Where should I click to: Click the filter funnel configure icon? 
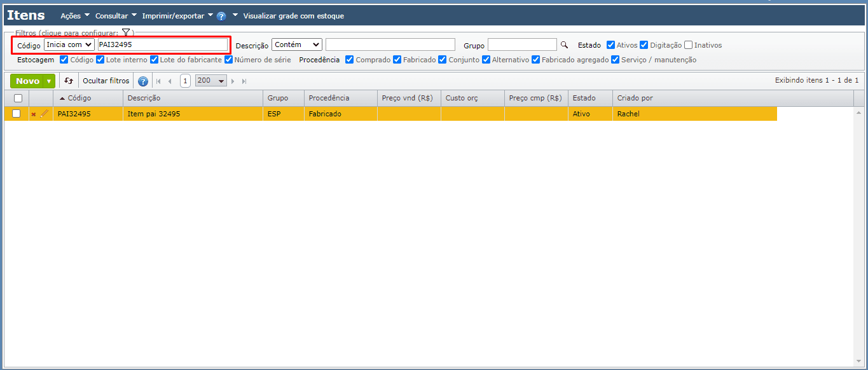coord(126,32)
